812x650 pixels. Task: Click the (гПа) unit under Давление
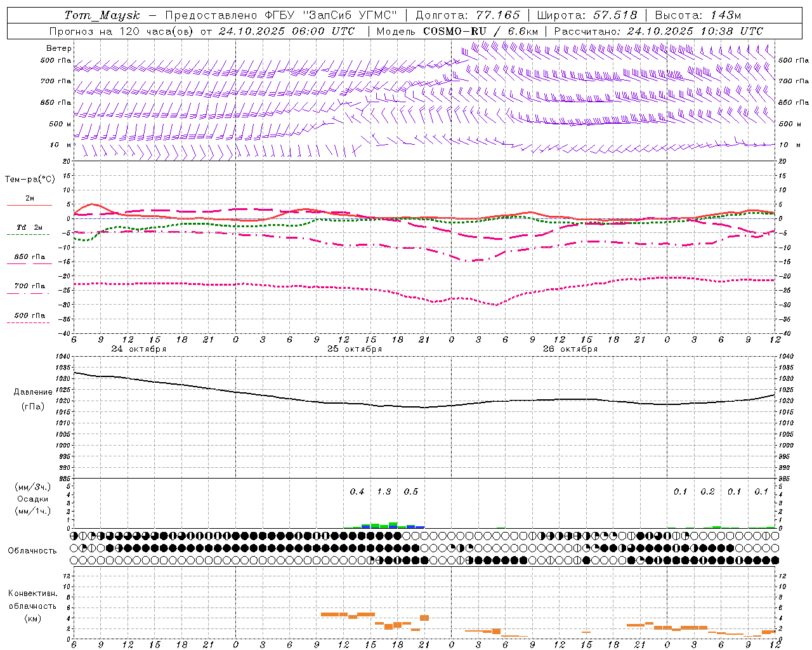pos(32,406)
